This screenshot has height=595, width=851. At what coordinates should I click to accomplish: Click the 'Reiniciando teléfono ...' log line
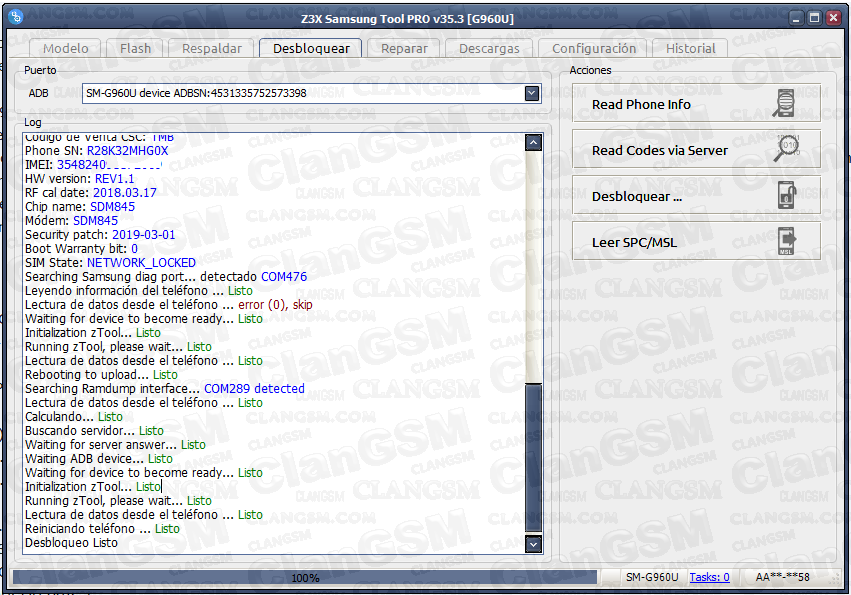[x=102, y=529]
